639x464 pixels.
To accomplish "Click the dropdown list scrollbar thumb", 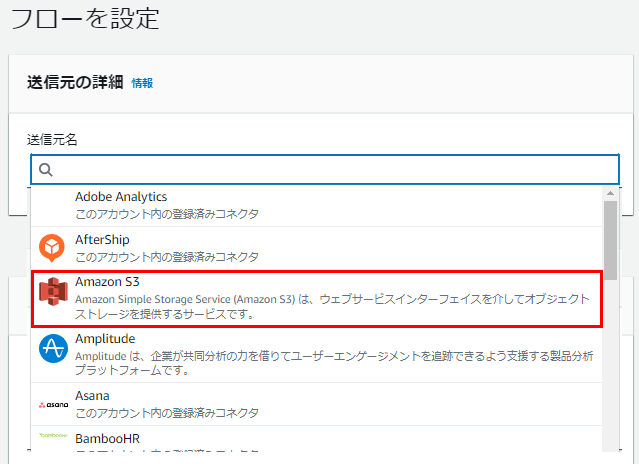I will pyautogui.click(x=610, y=240).
